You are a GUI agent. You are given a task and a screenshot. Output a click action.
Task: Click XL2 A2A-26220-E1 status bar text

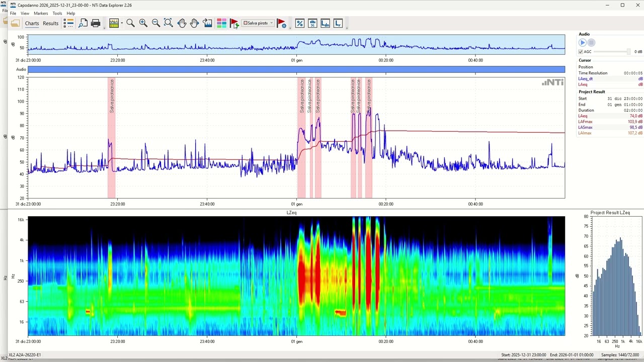(25, 355)
